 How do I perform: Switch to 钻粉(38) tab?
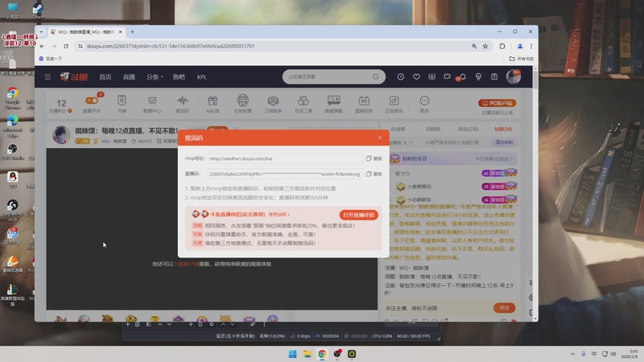(503, 129)
